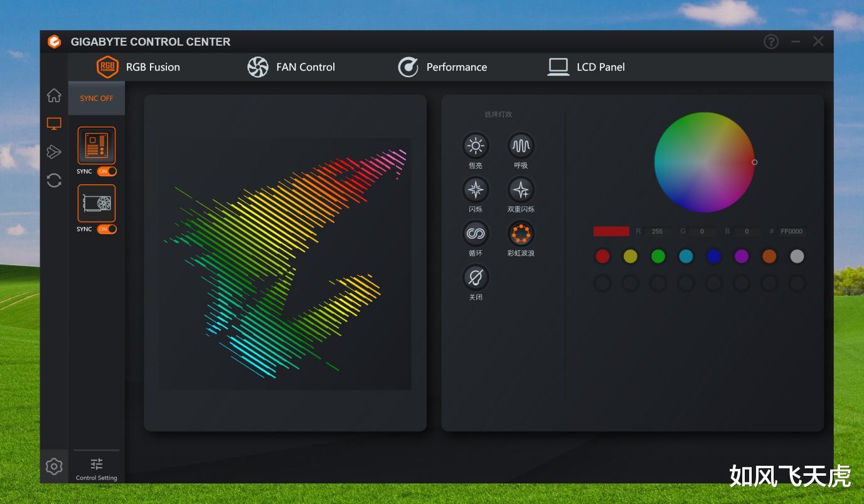Choose the 恒亮 static lighting effect
The width and height of the screenshot is (864, 504).
pos(476,146)
